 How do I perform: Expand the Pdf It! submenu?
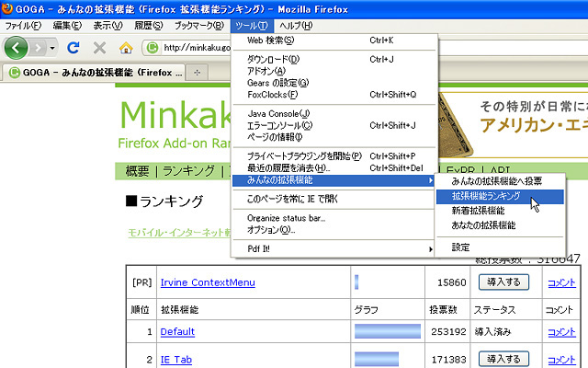tap(334, 248)
